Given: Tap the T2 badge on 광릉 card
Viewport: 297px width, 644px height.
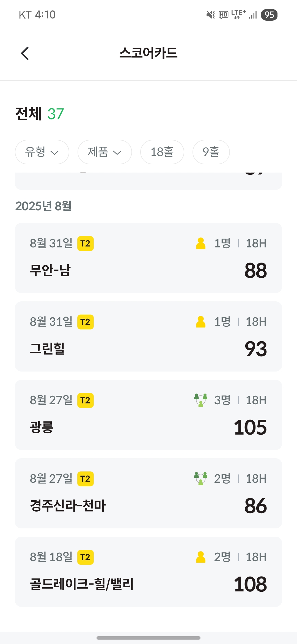Looking at the screenshot, I should click(x=85, y=400).
